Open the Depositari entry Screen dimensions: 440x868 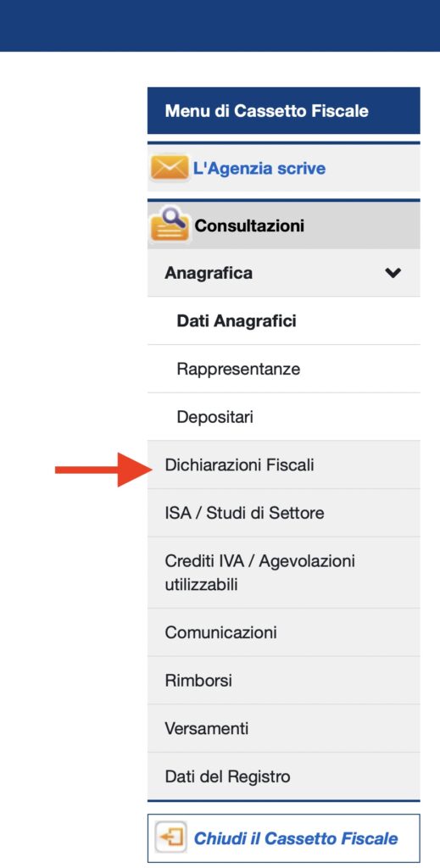point(284,417)
